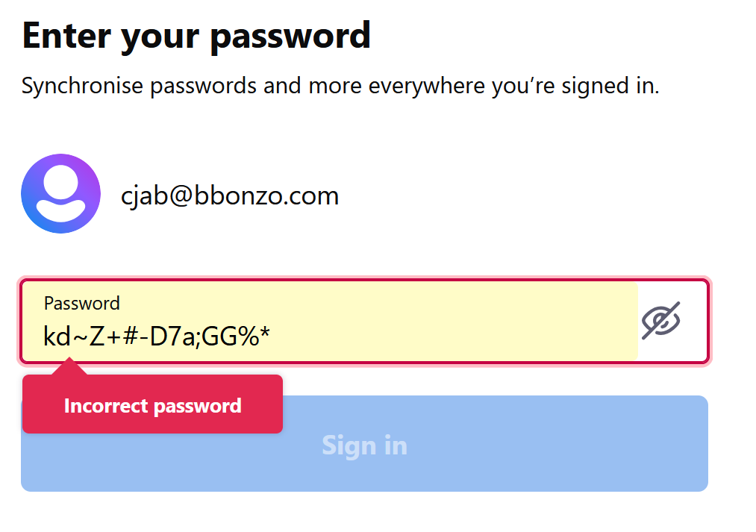This screenshot has height=532, width=756.
Task: Place cursor in typed password text
Action: 156,337
